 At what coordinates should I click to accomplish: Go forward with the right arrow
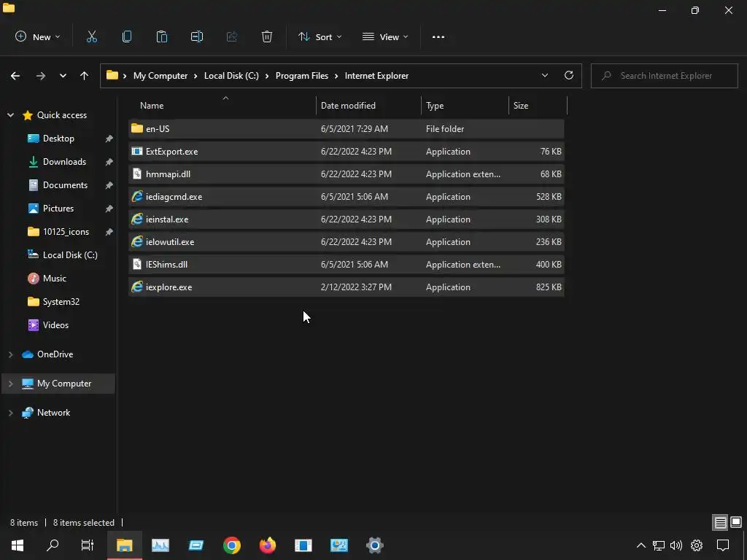(x=41, y=76)
